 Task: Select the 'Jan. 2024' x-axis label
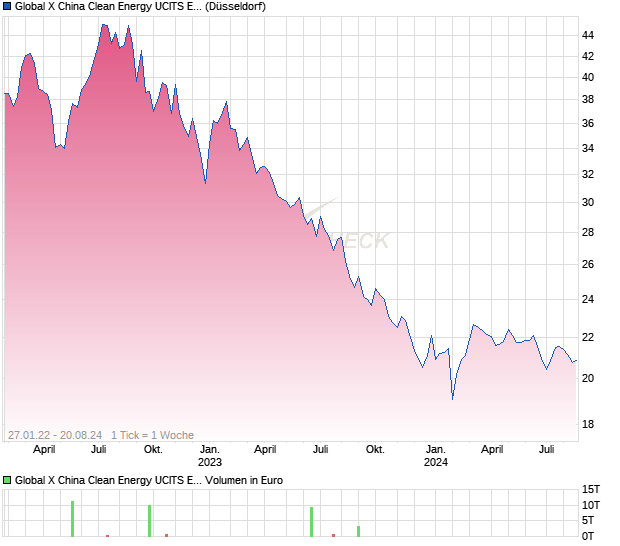coord(436,456)
